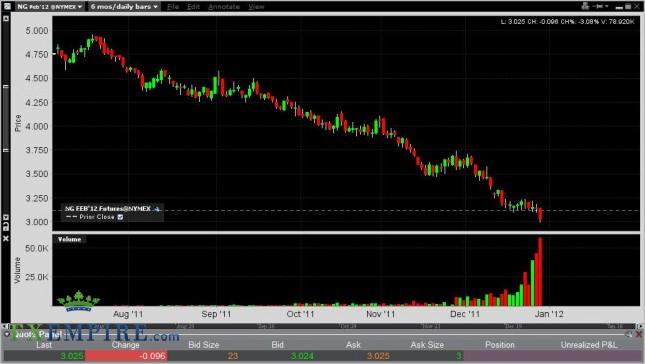
Task: Click the tallest red volume bar
Action: pyautogui.click(x=540, y=271)
